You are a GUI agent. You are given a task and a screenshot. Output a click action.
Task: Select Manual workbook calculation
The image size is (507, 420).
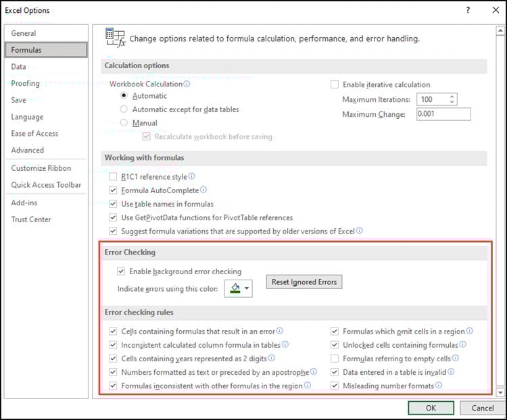tap(124, 123)
